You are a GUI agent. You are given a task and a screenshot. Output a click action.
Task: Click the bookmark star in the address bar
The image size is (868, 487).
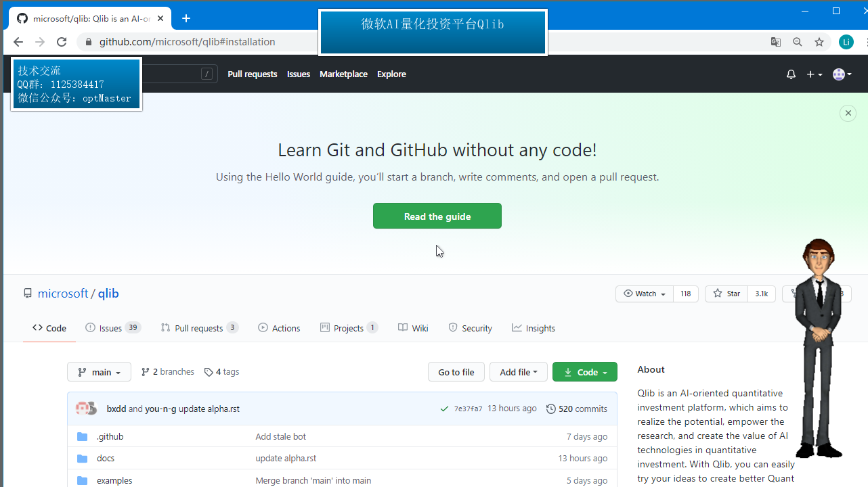pyautogui.click(x=819, y=41)
